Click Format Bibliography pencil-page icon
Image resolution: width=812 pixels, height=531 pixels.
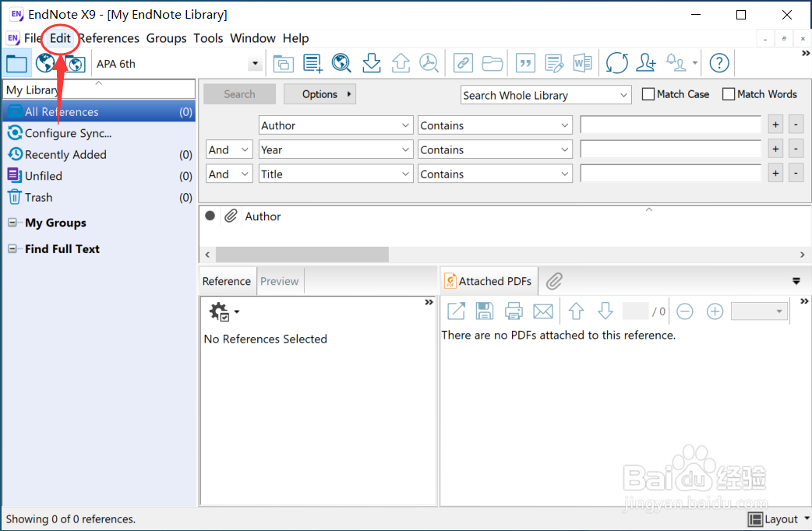pyautogui.click(x=553, y=64)
